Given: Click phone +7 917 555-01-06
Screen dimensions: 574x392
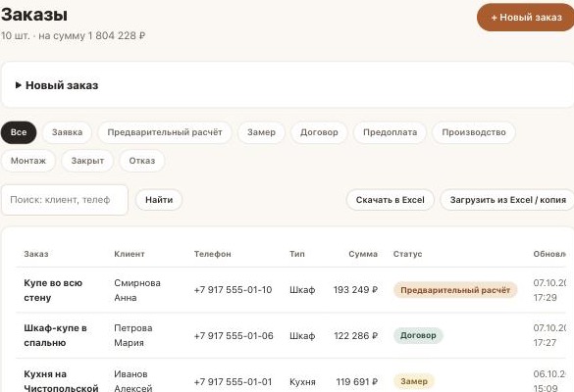Looking at the screenshot, I should click(x=234, y=336).
